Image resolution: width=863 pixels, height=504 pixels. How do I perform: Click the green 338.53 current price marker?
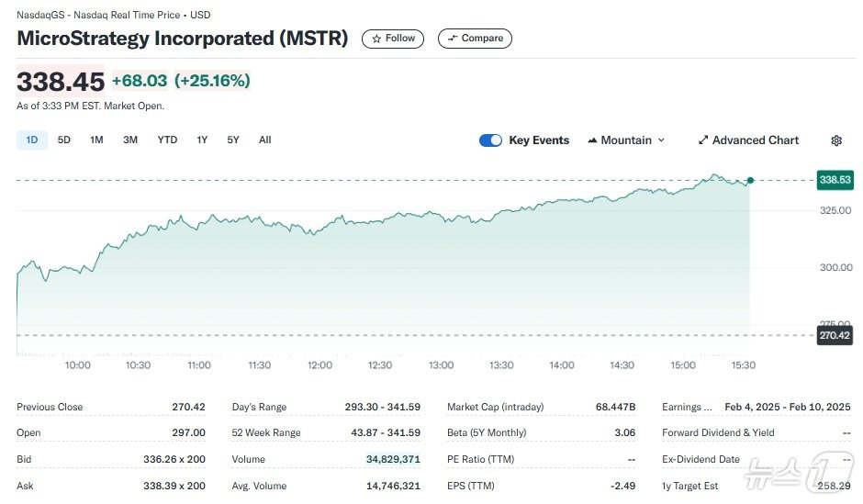835,180
